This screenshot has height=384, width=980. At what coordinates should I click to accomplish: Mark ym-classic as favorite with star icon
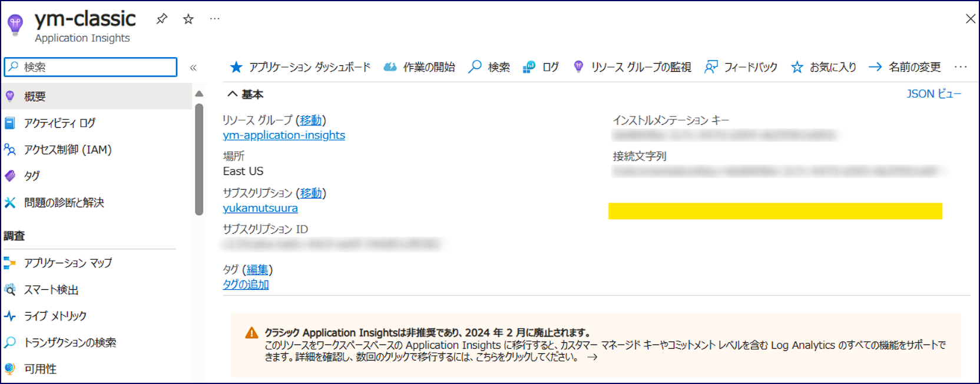tap(188, 19)
